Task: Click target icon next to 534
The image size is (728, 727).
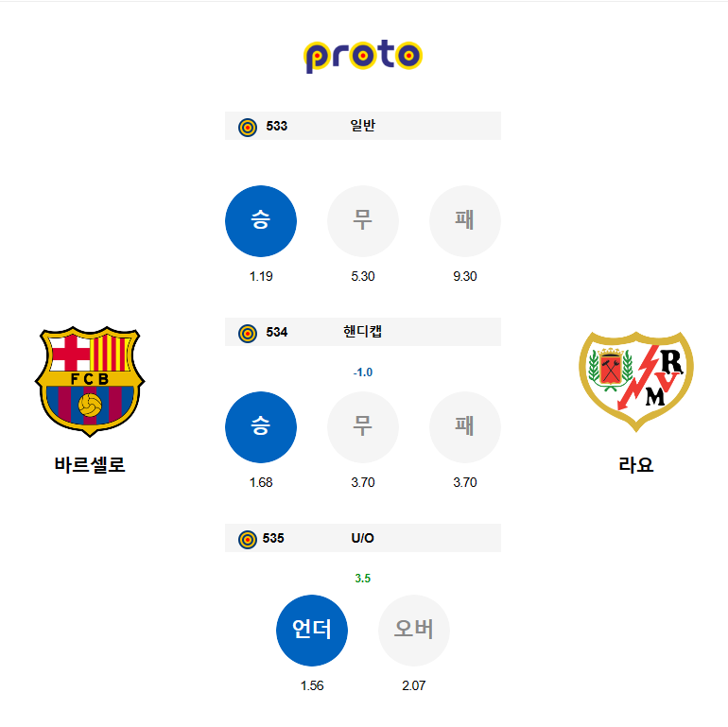Action: [x=248, y=333]
